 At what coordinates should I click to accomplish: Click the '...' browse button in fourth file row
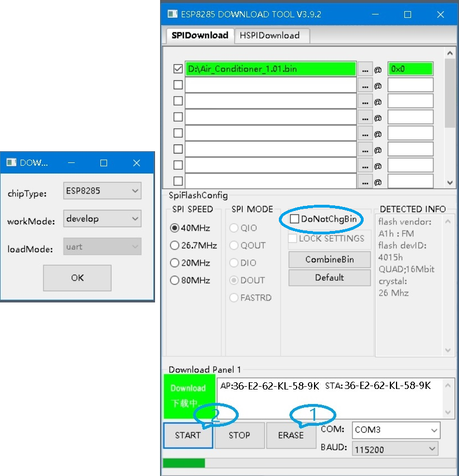(365, 118)
